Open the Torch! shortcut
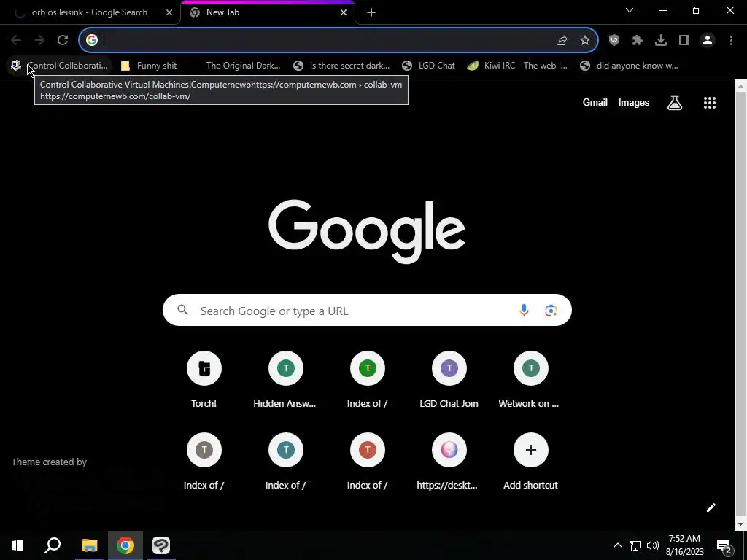 pos(204,381)
